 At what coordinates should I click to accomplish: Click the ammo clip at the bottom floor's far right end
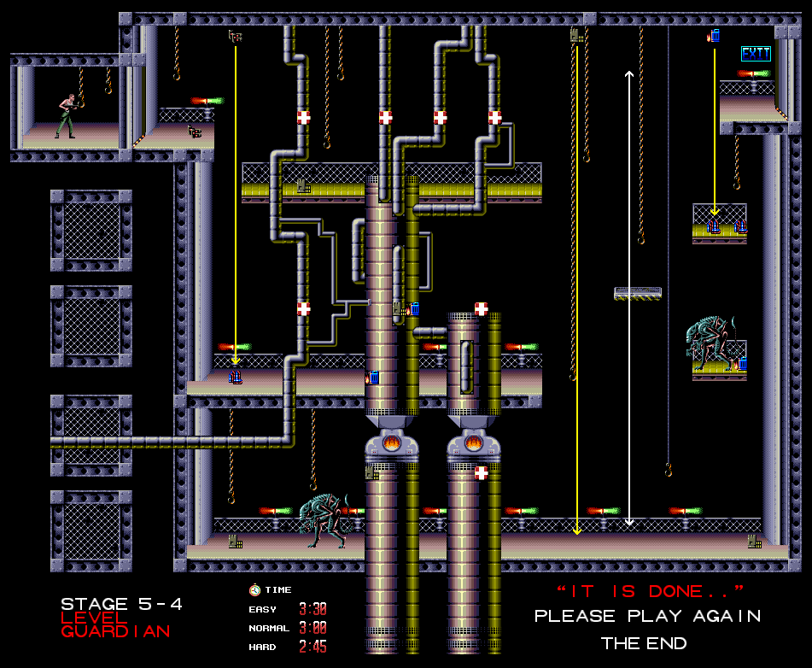(x=755, y=542)
